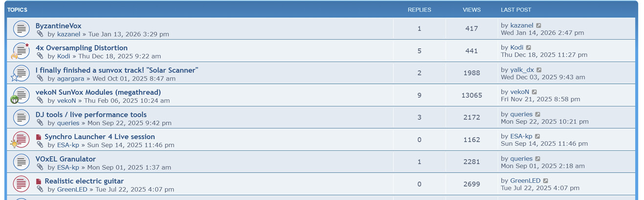This screenshot has width=644, height=200.
Task: Click the view-latest-post icon beside yalk_dx
Action: coord(539,70)
